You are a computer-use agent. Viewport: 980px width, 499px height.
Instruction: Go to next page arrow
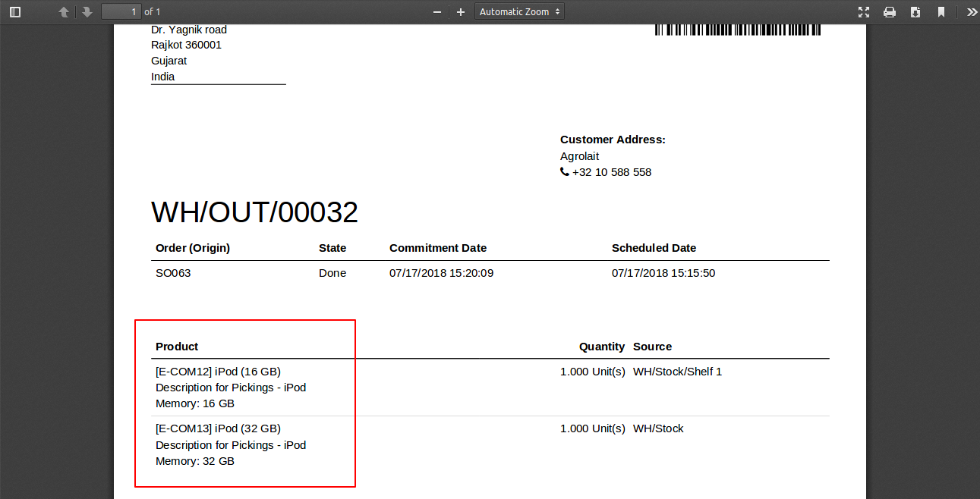coord(87,12)
